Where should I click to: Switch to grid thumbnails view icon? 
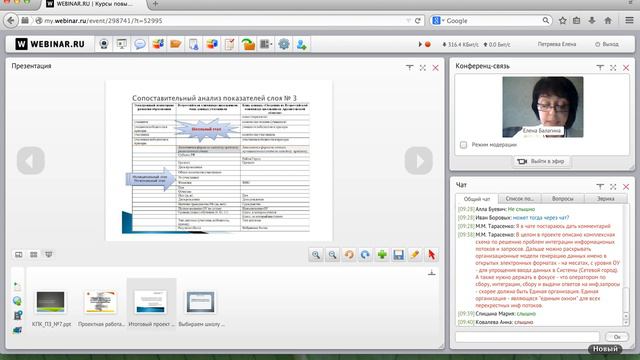(x=33, y=254)
